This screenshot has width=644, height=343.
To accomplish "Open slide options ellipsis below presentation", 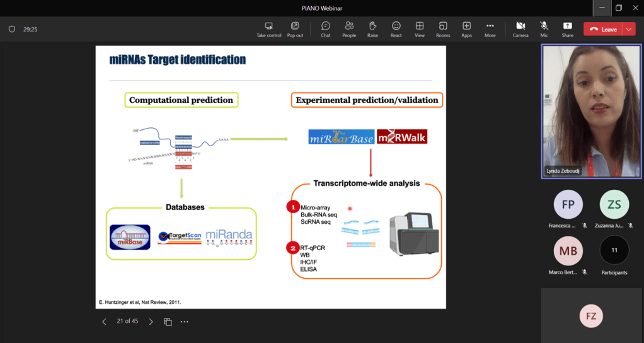I will 185,322.
